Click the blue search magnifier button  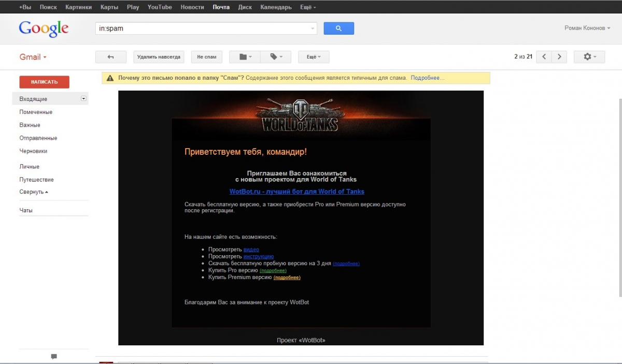tap(338, 28)
